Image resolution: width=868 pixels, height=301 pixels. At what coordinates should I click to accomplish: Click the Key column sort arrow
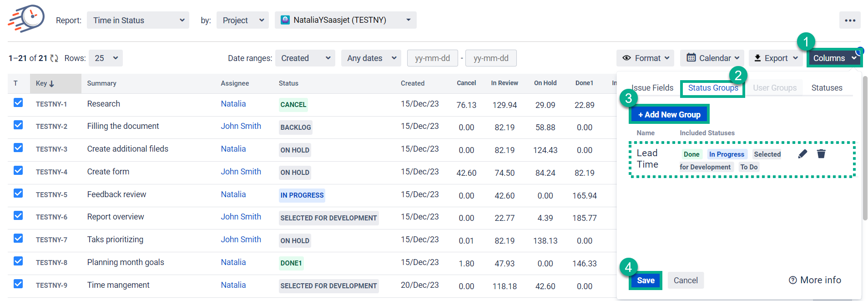click(x=52, y=84)
